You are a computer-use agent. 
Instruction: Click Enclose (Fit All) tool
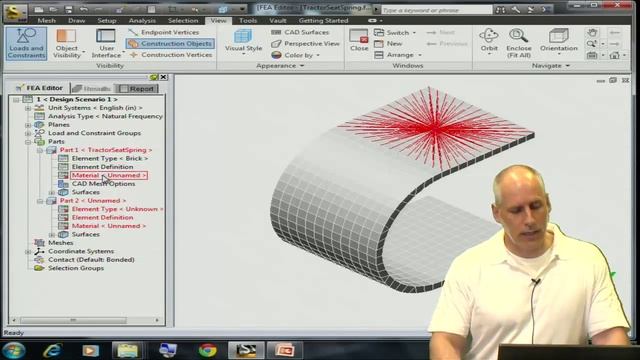[519, 43]
